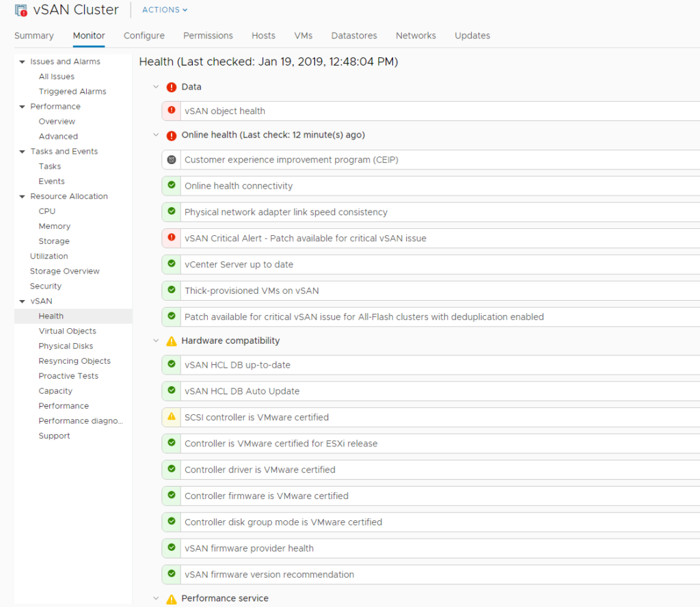This screenshot has width=700, height=607.
Task: Open Events in sidebar
Action: click(x=51, y=181)
